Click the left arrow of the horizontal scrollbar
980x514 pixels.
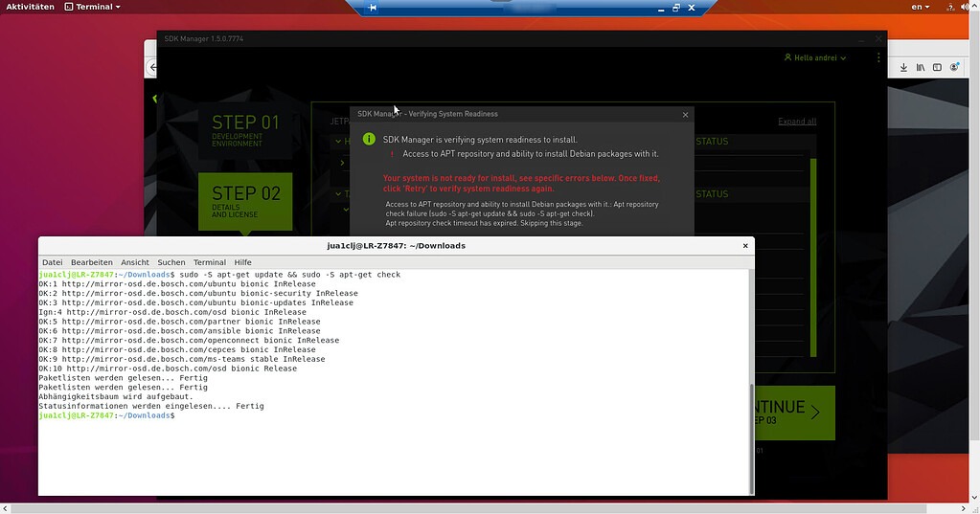point(5,509)
